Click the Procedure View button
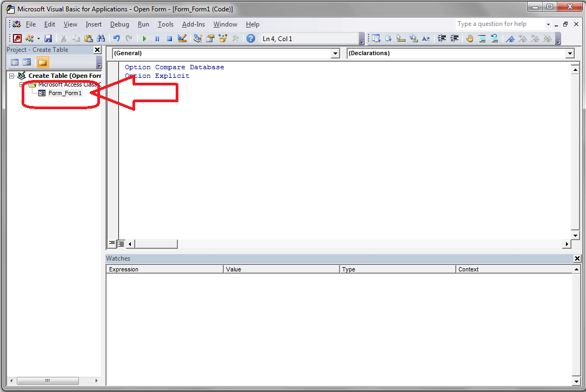This screenshot has height=392, width=586. (x=112, y=244)
